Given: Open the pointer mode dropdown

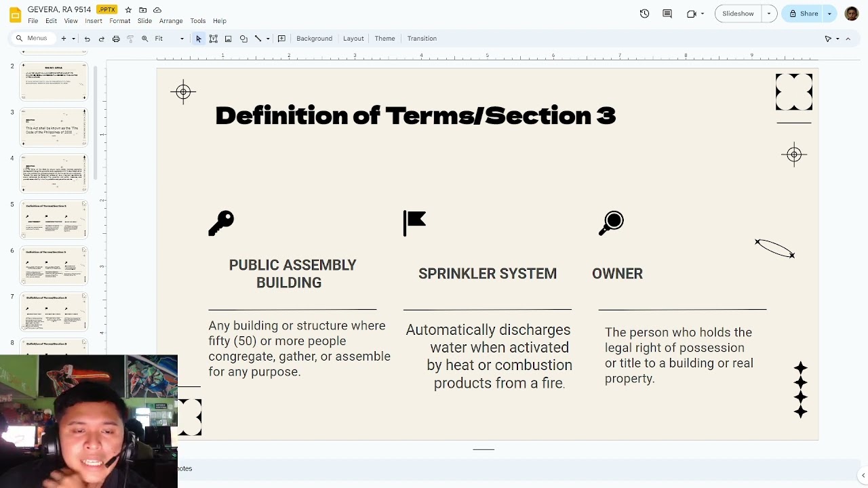Looking at the screenshot, I should pyautogui.click(x=831, y=39).
